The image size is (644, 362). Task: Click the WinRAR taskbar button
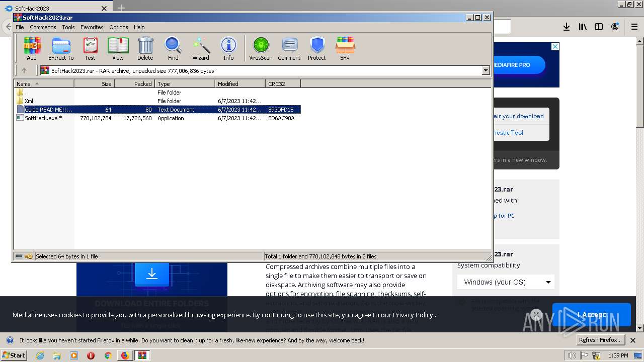click(x=142, y=355)
